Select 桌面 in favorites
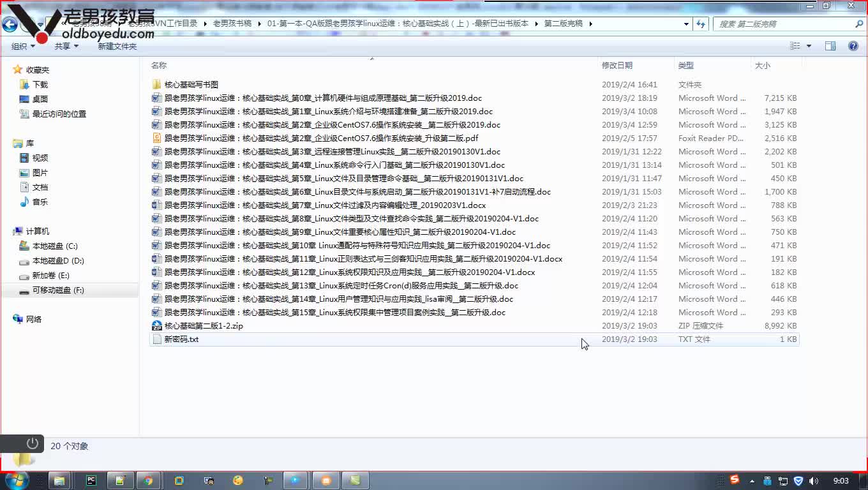 pyautogui.click(x=40, y=99)
